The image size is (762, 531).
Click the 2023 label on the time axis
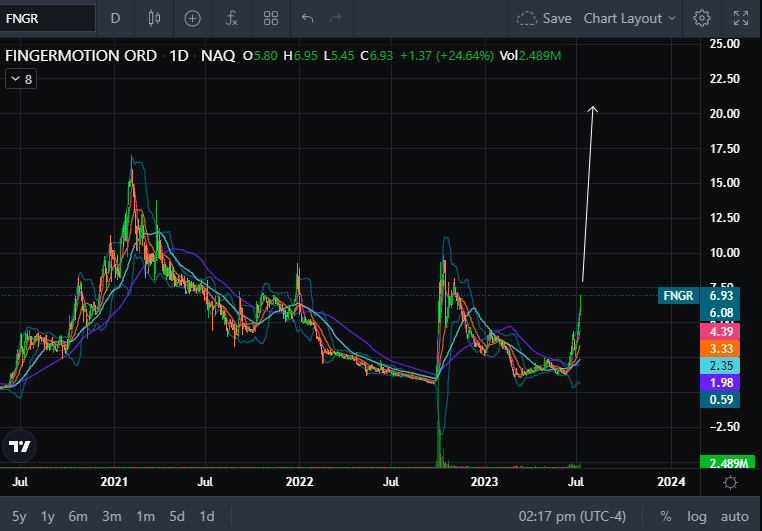(484, 482)
